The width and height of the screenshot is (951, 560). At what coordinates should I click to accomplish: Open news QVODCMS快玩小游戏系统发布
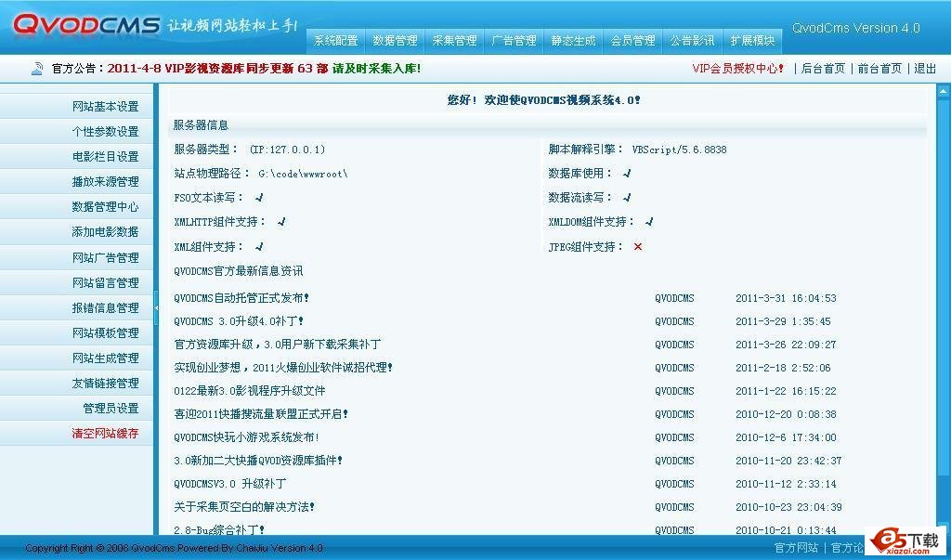tap(246, 436)
